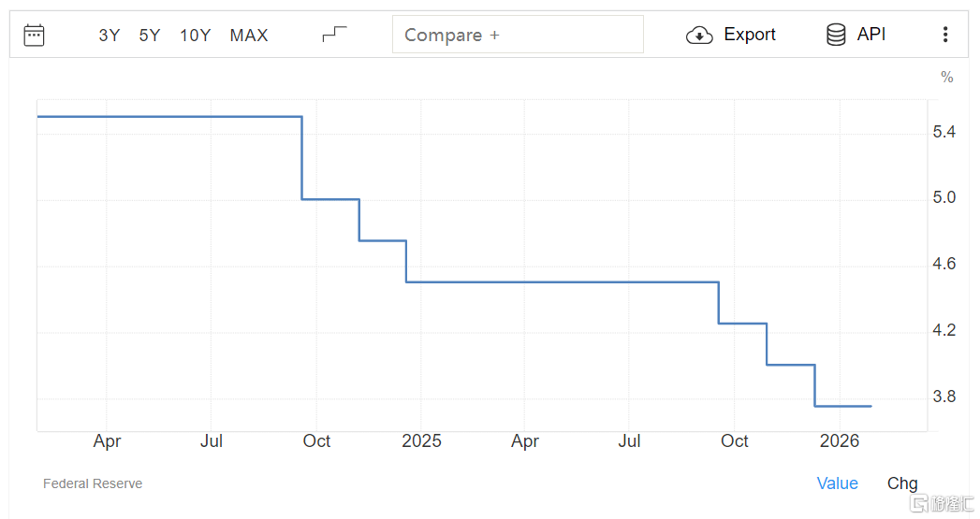Click the 2025 label on time axis
The width and height of the screenshot is (980, 519).
click(421, 441)
